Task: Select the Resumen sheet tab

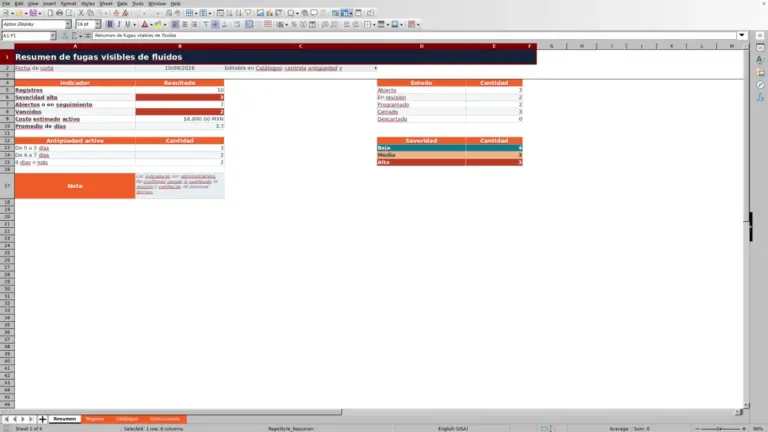Action: [65, 419]
